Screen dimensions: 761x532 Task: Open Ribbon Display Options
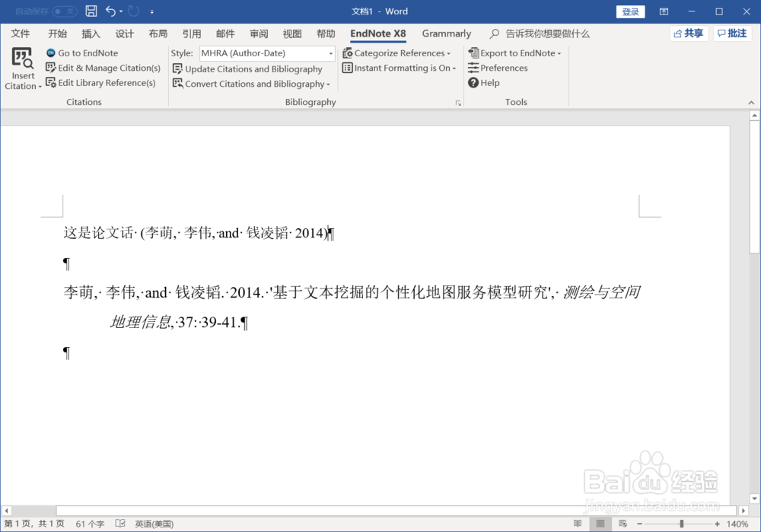(x=664, y=11)
